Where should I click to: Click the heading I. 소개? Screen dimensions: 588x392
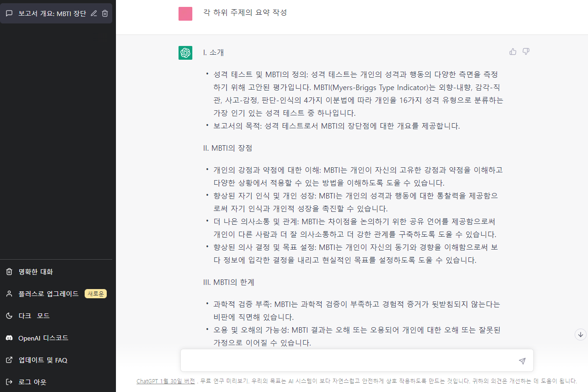213,52
